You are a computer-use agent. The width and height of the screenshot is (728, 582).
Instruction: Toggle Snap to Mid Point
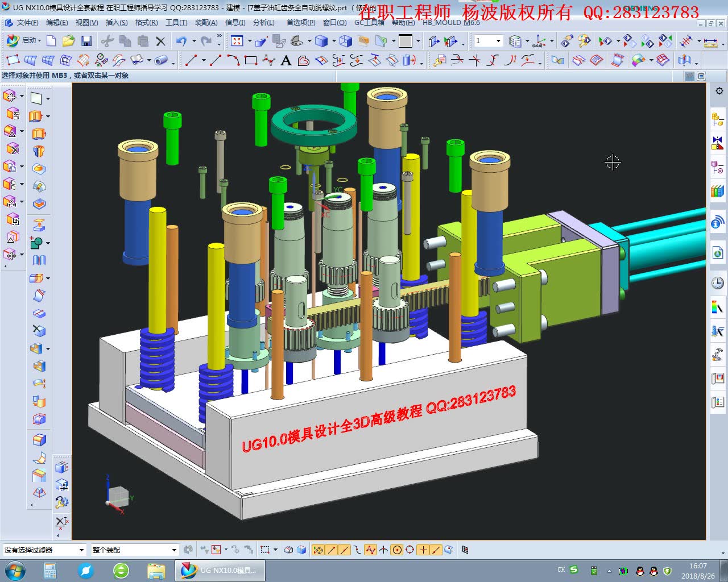coord(344,550)
